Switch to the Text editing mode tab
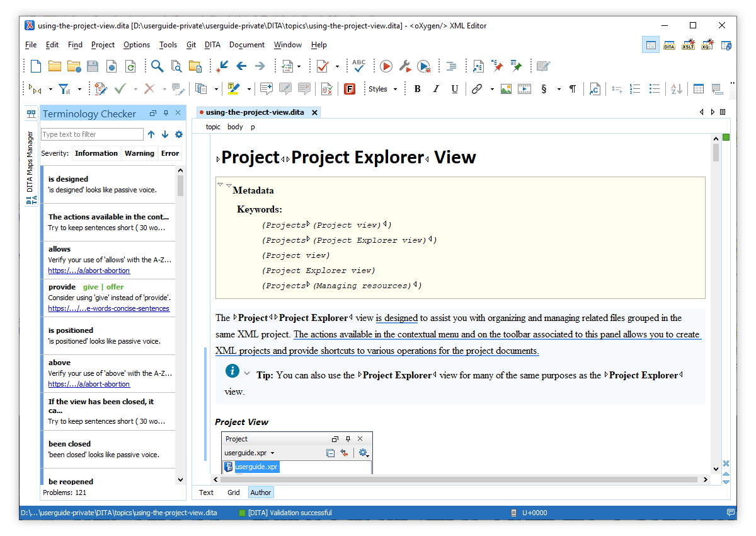Viewport: 756px width, 536px height. pyautogui.click(x=207, y=492)
